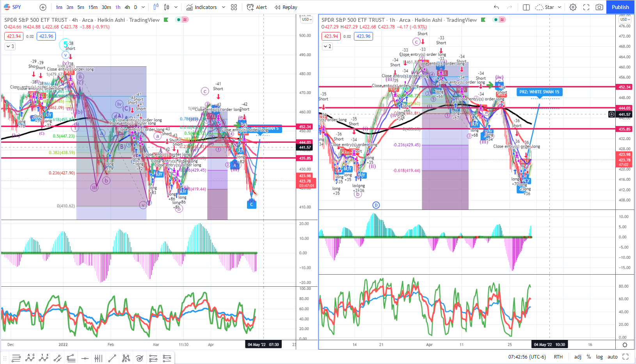
Task: Open the horizontal lines drawing tool
Action: [x=16, y=358]
